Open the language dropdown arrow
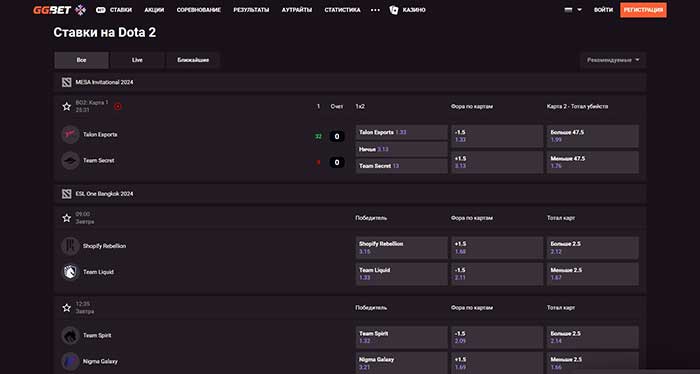This screenshot has width=700, height=374. click(x=579, y=10)
